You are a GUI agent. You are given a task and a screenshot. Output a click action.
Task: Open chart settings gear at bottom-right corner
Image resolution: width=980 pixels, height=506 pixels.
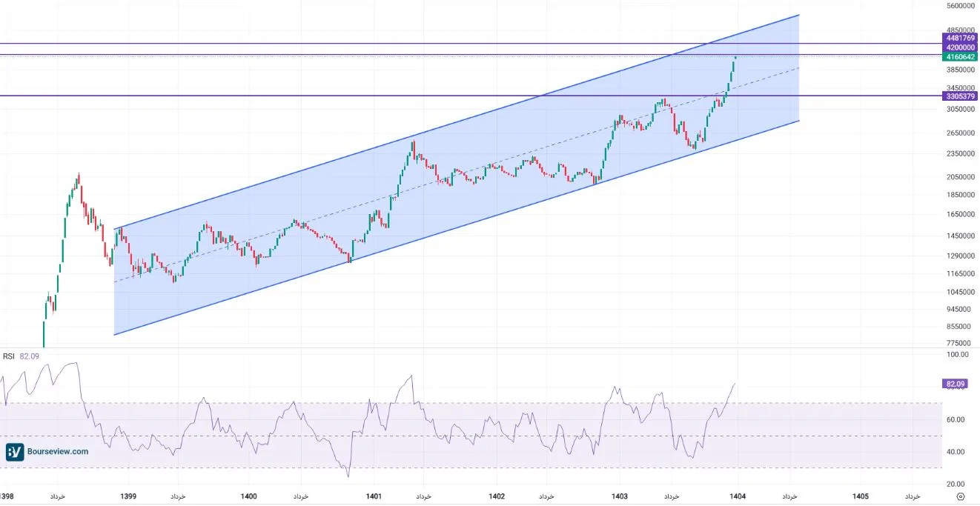(961, 496)
